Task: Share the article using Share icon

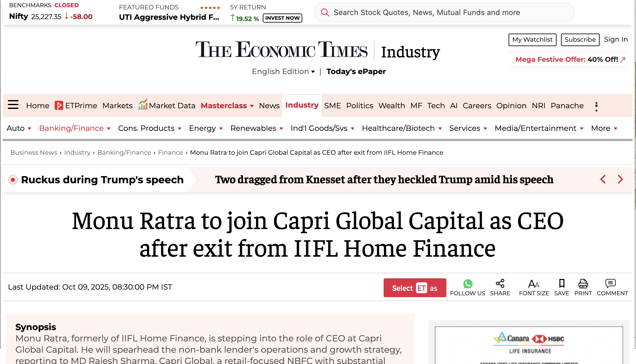Action: click(500, 284)
